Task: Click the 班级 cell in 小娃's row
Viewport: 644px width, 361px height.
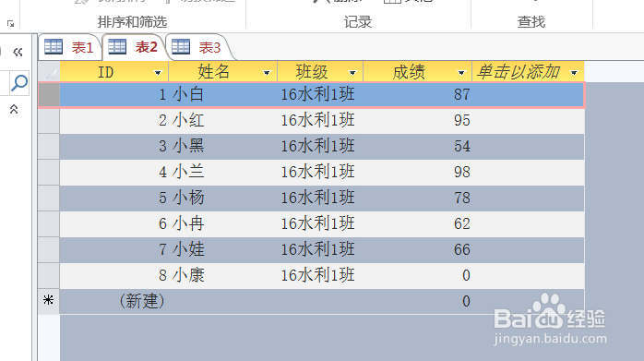Action: coord(320,250)
